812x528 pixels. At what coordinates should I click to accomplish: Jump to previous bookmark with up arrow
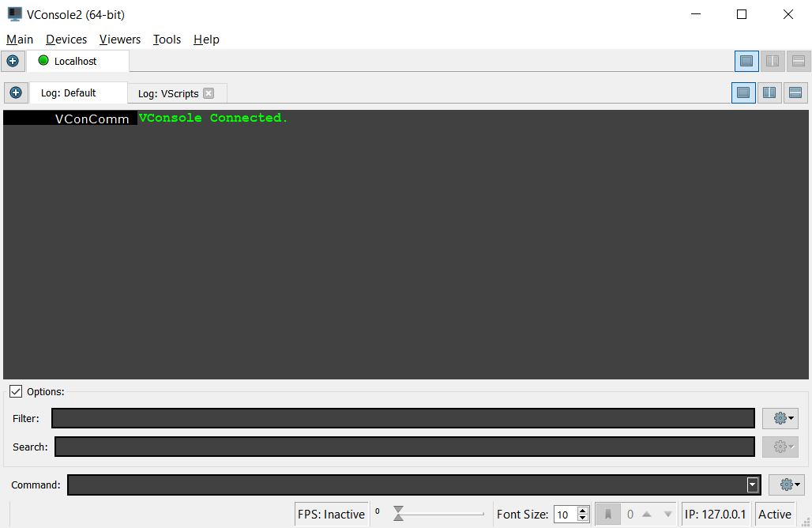(x=646, y=514)
